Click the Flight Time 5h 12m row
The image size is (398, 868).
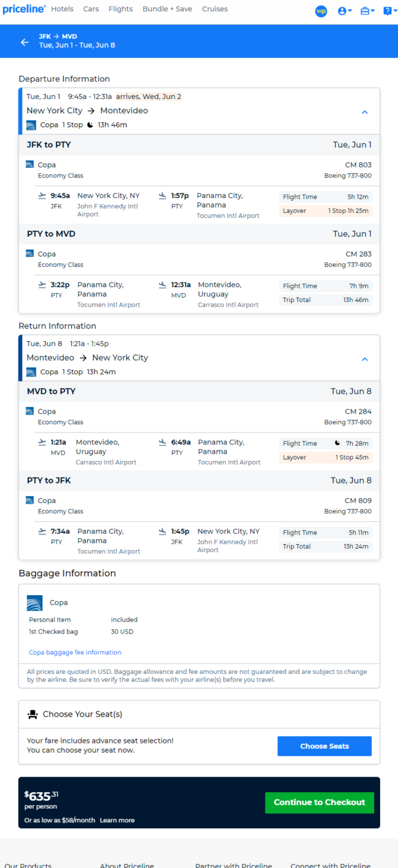pyautogui.click(x=326, y=197)
